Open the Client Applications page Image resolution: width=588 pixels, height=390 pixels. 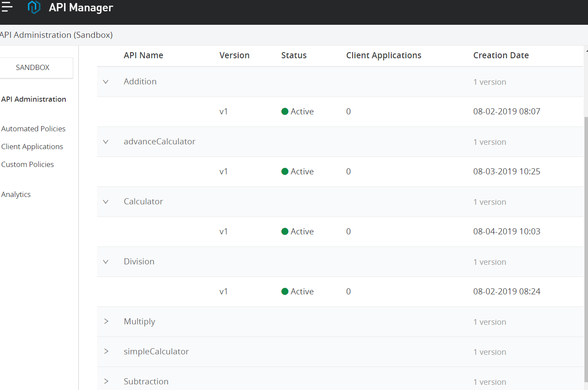click(x=32, y=147)
